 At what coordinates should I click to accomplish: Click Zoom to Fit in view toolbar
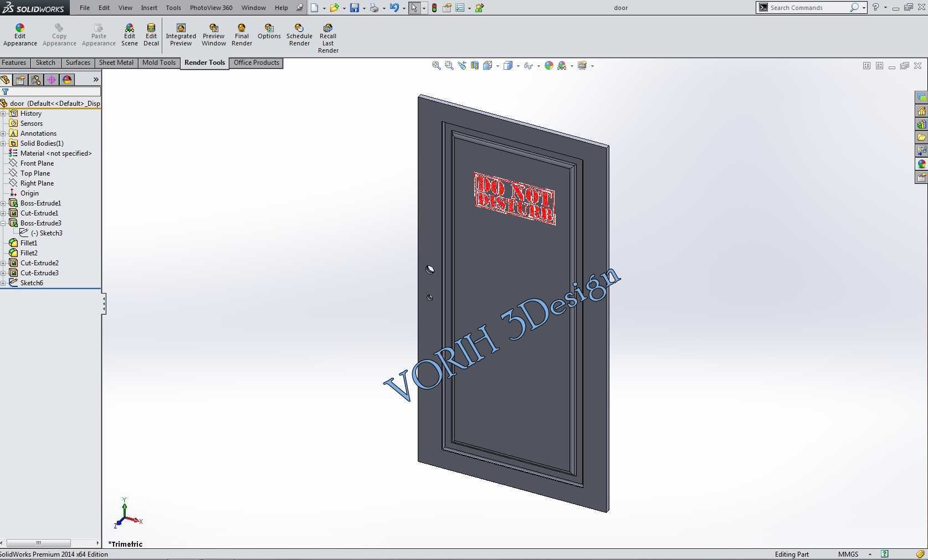pyautogui.click(x=437, y=65)
